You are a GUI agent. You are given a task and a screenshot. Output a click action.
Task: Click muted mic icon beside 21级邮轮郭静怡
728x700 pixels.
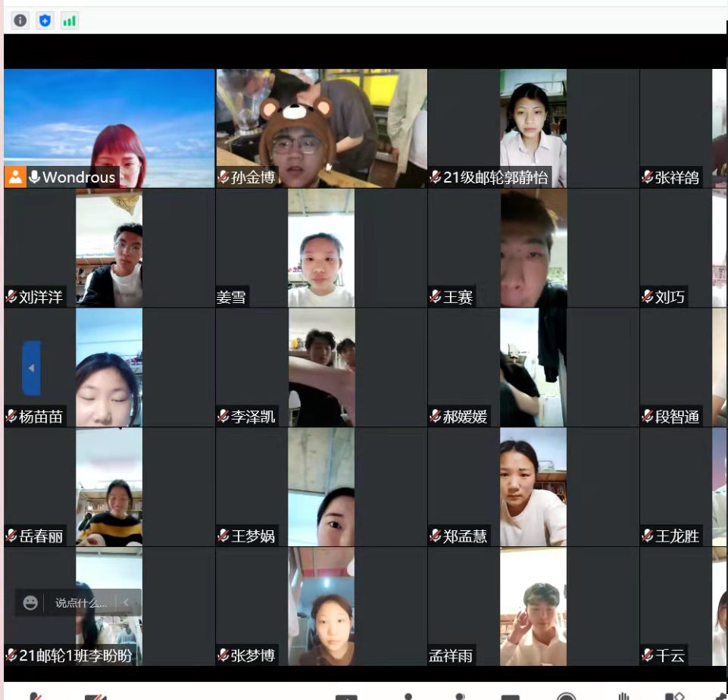tap(436, 177)
